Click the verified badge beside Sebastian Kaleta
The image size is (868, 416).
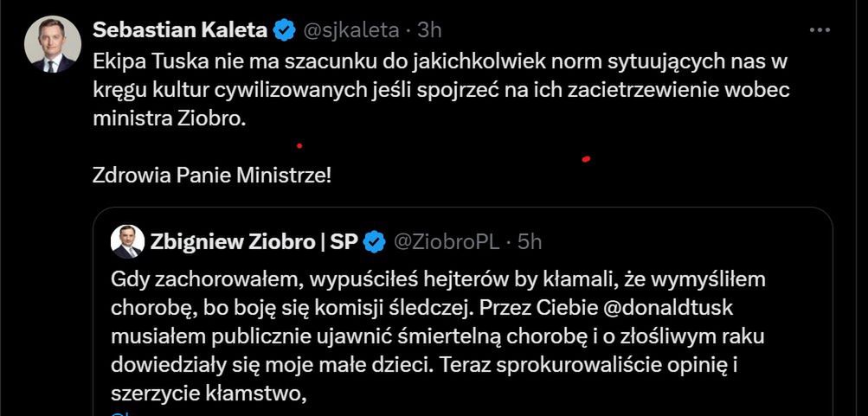284,30
